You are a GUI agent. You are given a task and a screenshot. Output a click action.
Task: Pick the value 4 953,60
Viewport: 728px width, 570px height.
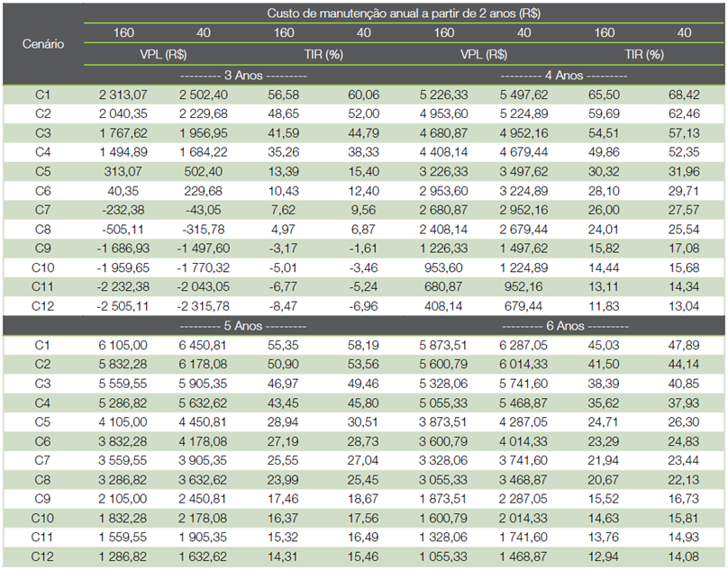tap(443, 113)
